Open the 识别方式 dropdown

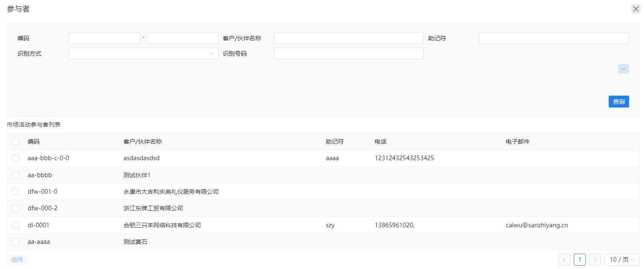pyautogui.click(x=143, y=54)
